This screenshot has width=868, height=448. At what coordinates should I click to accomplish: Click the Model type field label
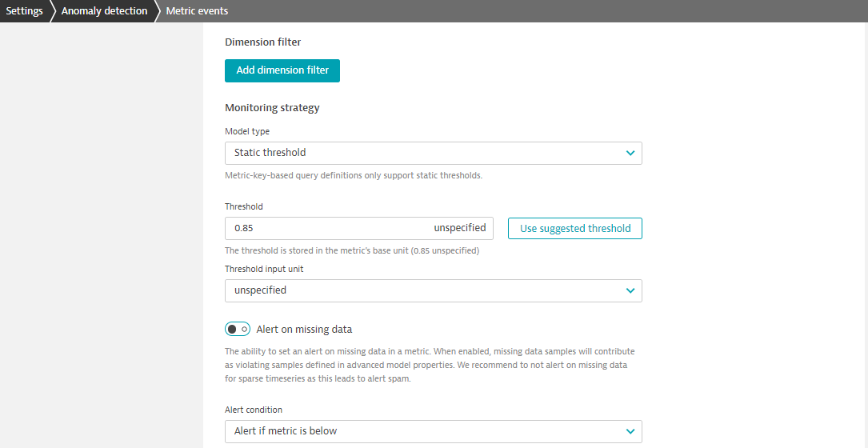(x=247, y=131)
